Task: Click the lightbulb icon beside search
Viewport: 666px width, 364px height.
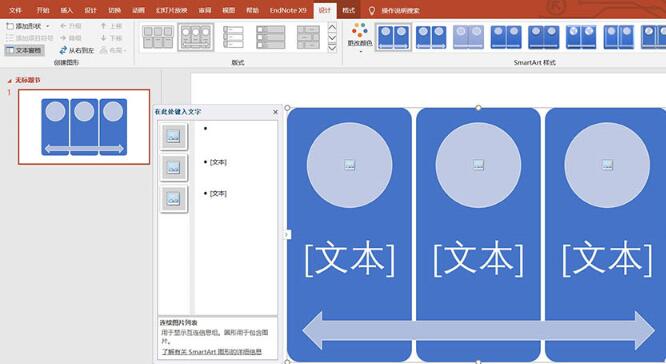Action: [x=372, y=11]
